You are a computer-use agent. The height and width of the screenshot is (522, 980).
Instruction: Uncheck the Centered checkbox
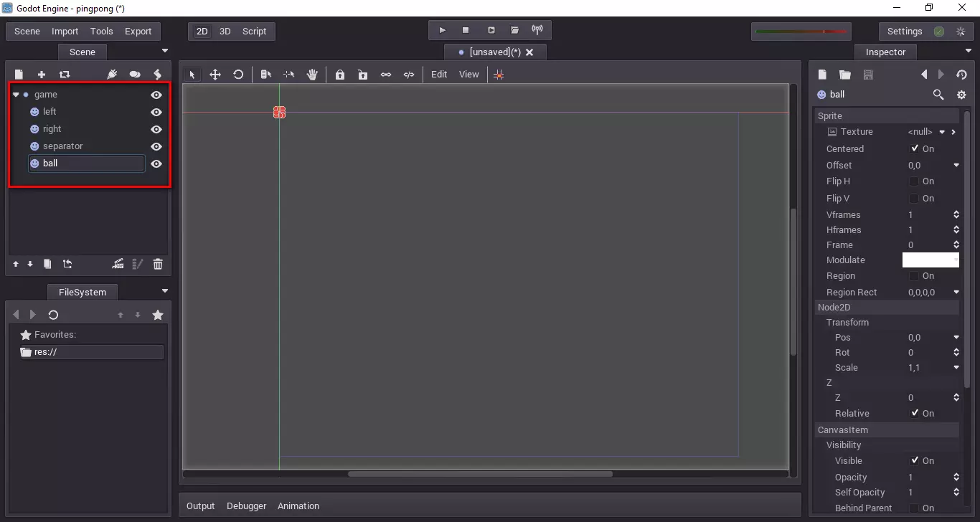(914, 148)
